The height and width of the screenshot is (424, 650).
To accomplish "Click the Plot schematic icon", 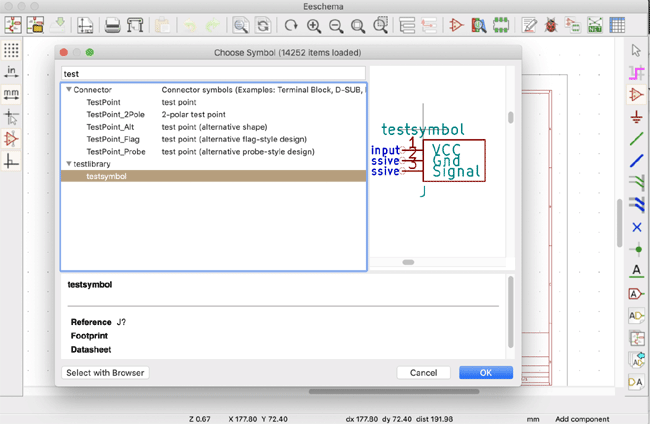I will click(x=135, y=25).
